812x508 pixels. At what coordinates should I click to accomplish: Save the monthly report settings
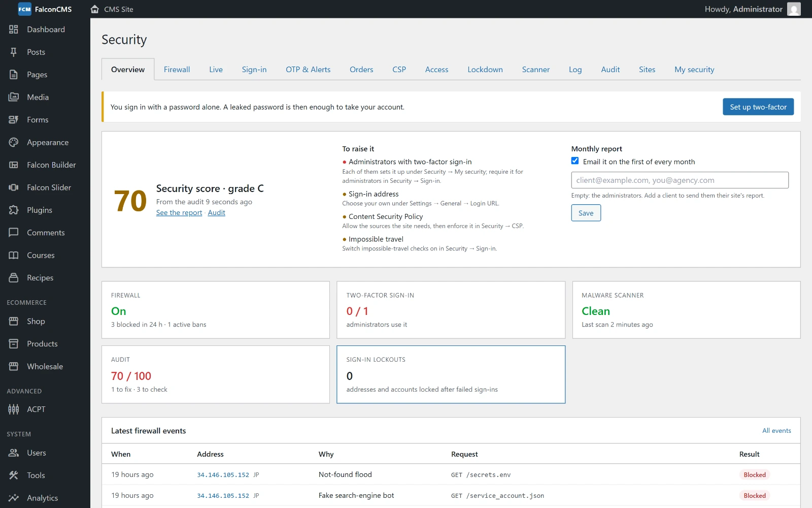tap(586, 213)
